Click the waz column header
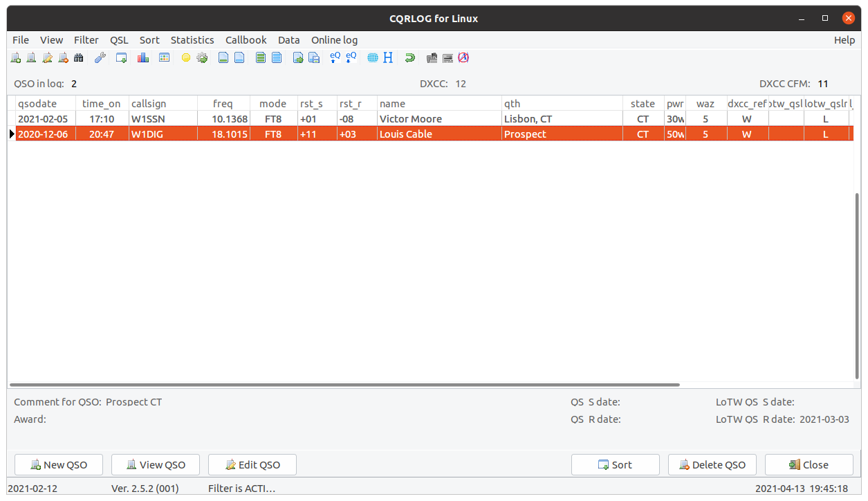The height and width of the screenshot is (501, 868). point(705,104)
